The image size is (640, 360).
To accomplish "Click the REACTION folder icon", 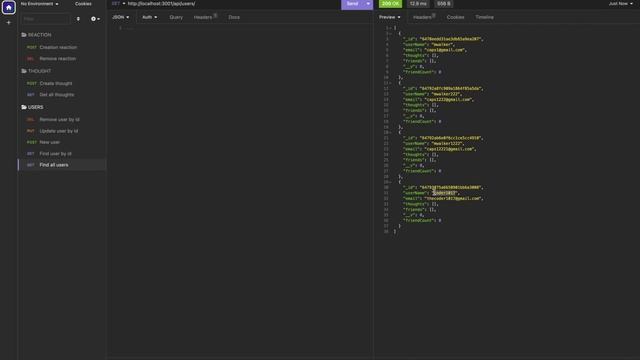I will pyautogui.click(x=24, y=35).
